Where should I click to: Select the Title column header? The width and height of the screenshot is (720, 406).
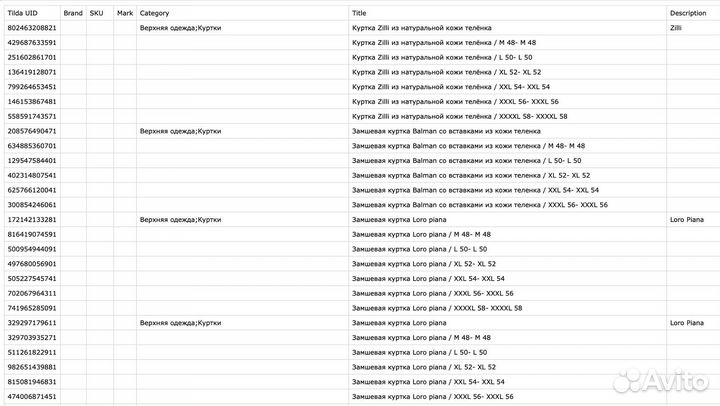click(360, 13)
